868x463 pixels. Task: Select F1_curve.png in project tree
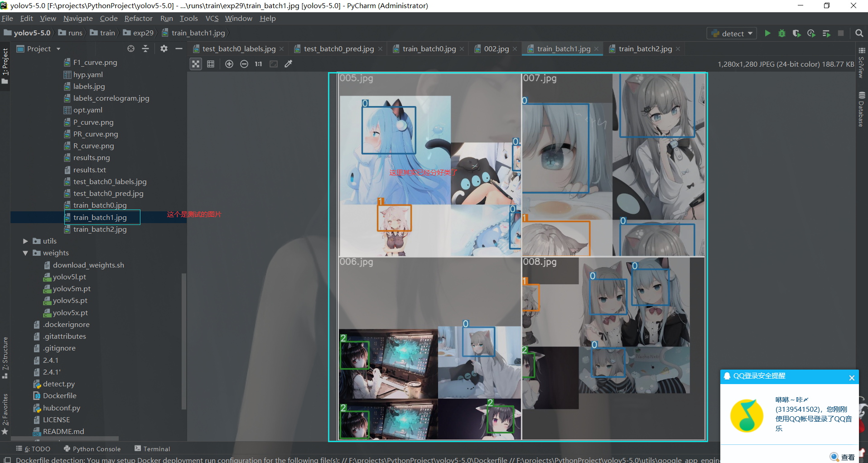(95, 63)
